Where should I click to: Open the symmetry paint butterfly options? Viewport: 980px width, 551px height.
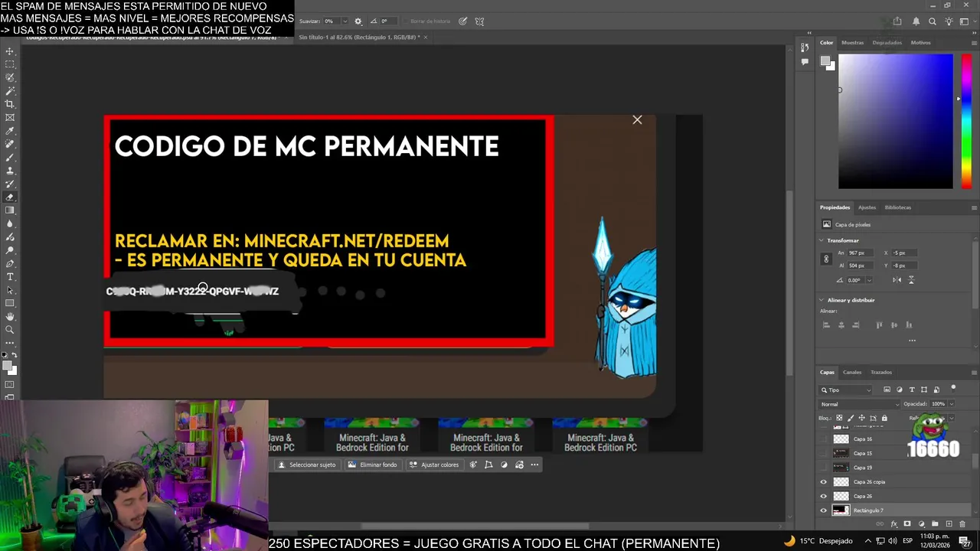pyautogui.click(x=479, y=21)
